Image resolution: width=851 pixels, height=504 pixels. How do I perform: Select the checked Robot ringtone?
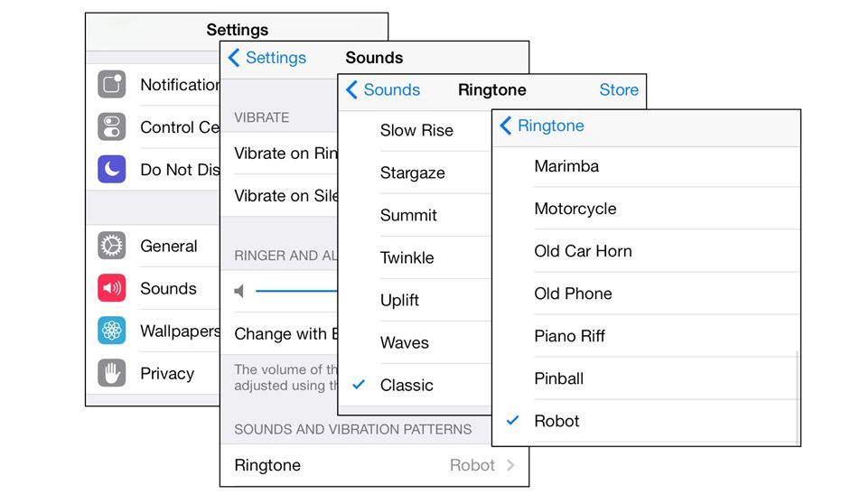(x=646, y=421)
